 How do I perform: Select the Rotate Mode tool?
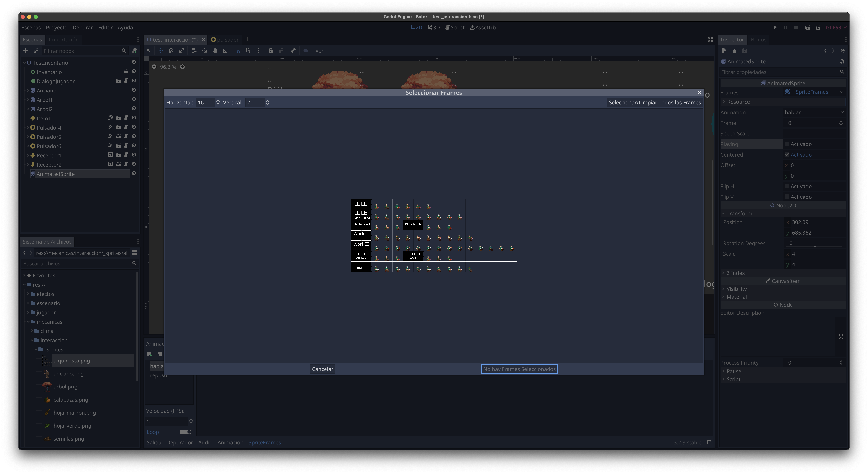171,51
